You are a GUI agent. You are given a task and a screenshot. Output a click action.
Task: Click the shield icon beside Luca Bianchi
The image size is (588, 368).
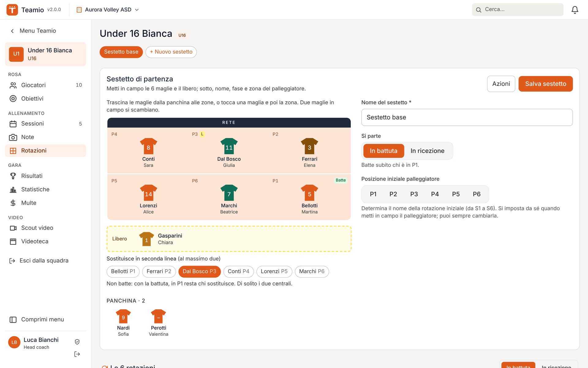point(77,342)
